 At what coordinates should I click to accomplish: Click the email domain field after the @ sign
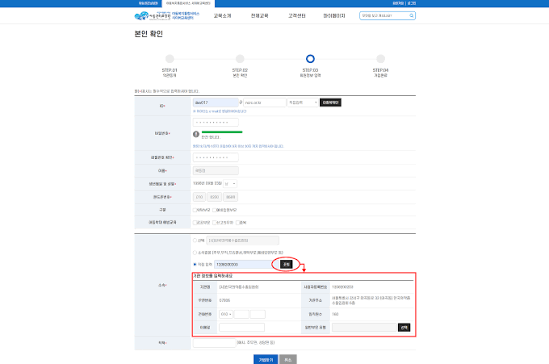[x=265, y=103]
